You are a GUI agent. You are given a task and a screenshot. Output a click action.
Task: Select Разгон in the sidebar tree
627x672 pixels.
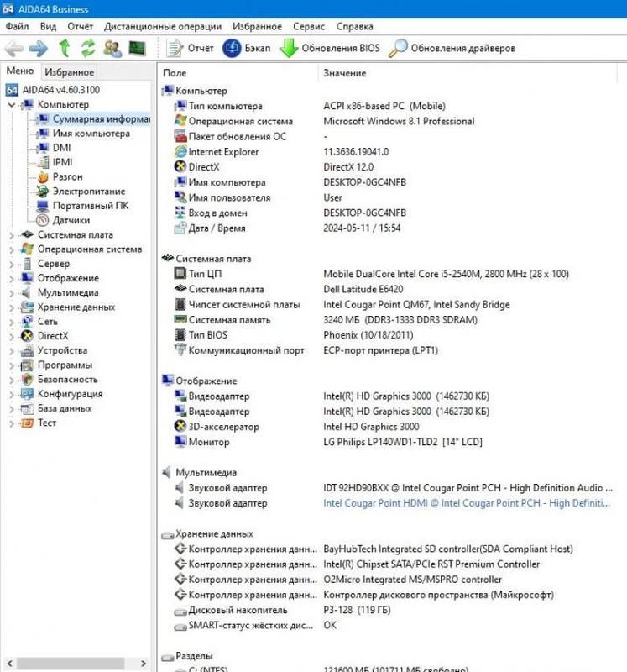[x=67, y=177]
